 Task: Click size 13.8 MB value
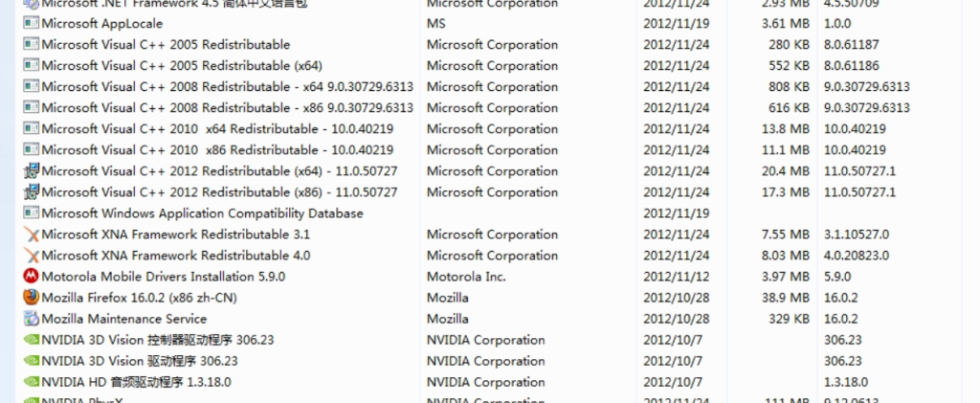pos(786,129)
